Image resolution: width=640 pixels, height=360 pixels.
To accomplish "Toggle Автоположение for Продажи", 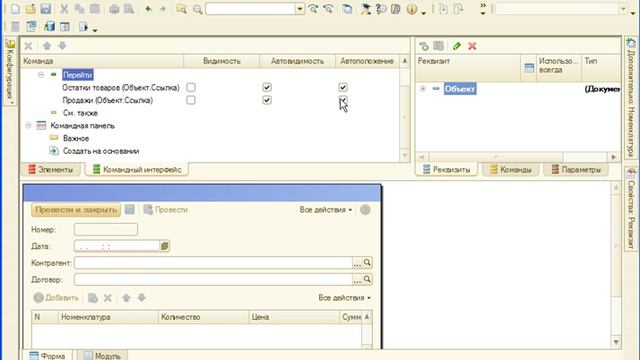I will click(343, 100).
